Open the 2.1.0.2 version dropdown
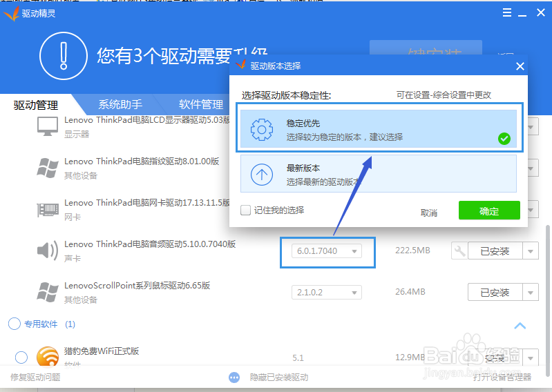Screen dimensions: 552x392 point(327,292)
